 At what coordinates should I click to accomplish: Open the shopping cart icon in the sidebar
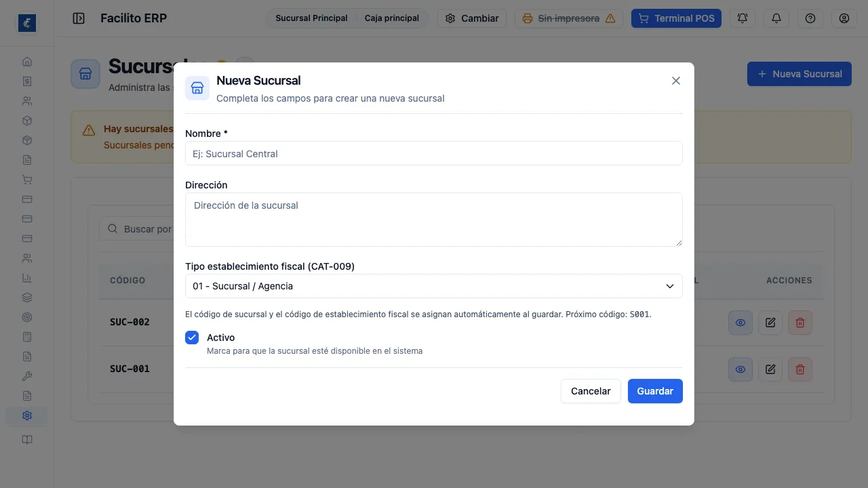[x=27, y=180]
